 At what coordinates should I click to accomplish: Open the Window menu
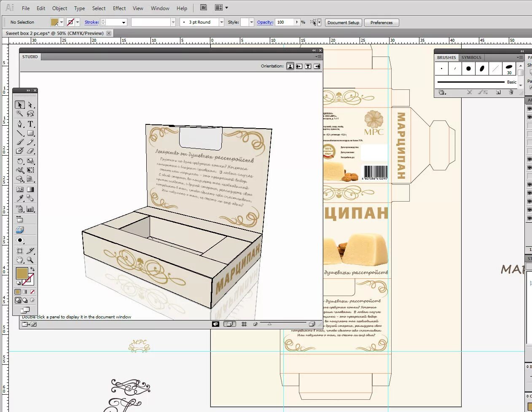click(160, 8)
